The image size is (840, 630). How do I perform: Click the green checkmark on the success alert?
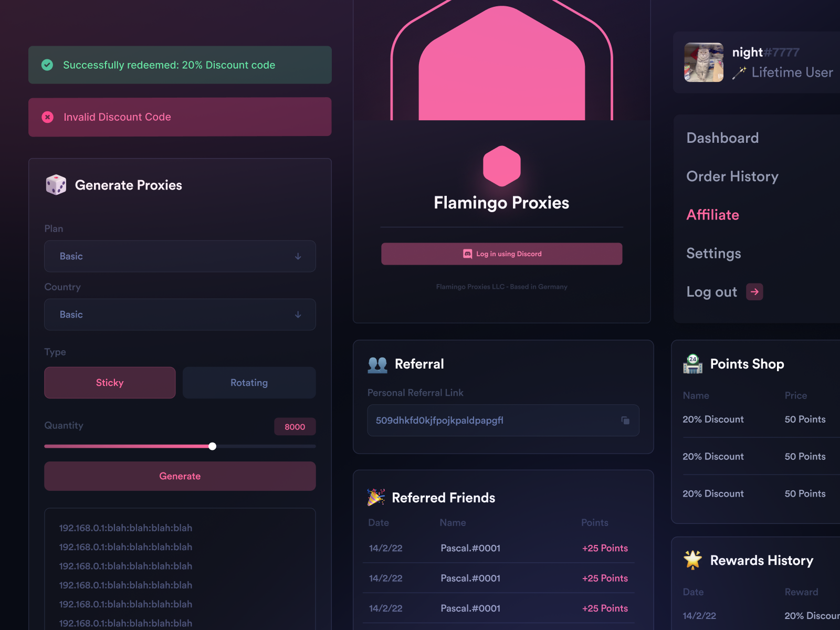tap(47, 65)
